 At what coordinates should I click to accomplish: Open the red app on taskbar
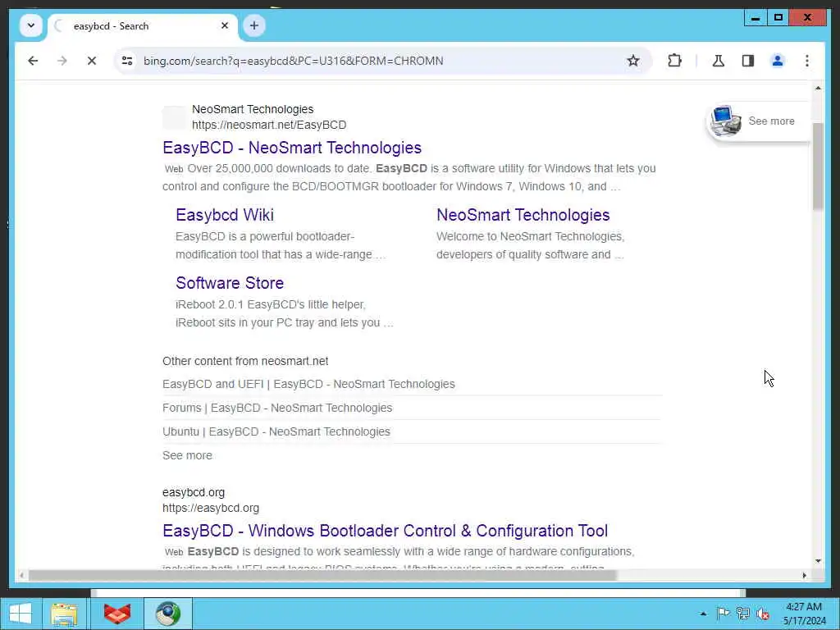pos(116,614)
